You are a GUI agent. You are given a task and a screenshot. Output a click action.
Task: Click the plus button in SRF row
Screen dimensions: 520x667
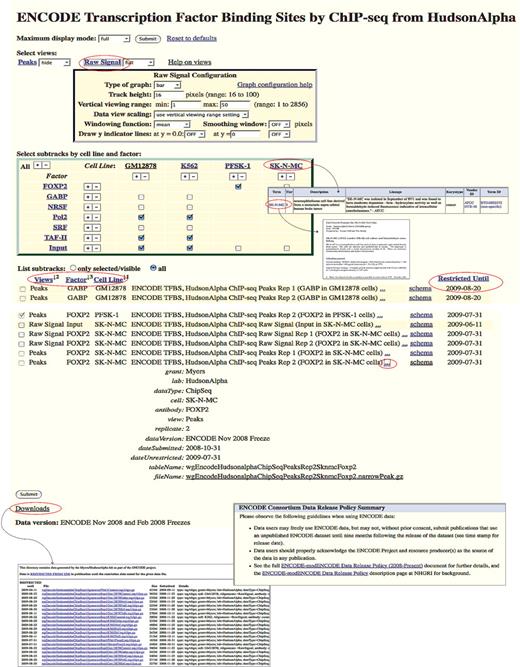click(88, 228)
